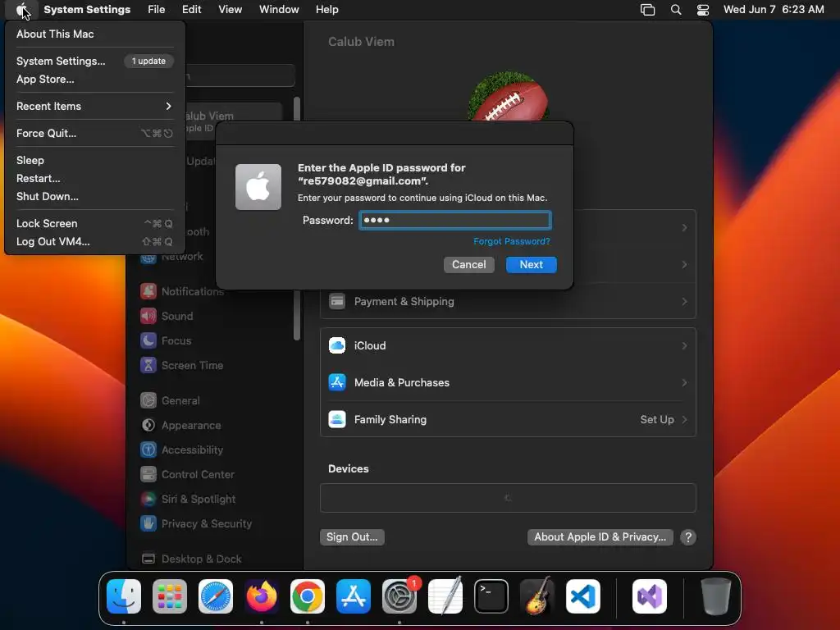Open Visual Studio purple icon in Dock
The image size is (840, 630).
pos(650,596)
